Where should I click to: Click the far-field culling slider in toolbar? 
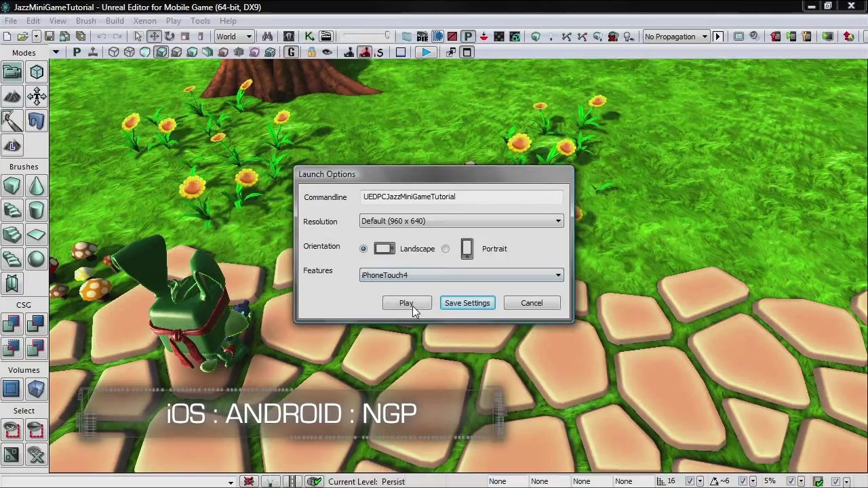[366, 37]
